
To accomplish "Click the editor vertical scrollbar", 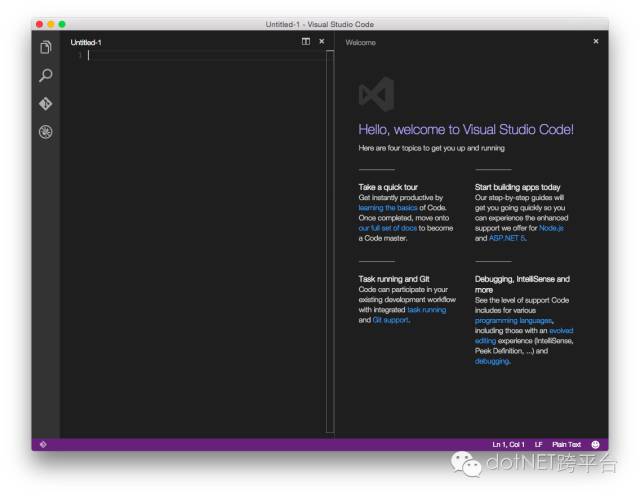I will 330,241.
